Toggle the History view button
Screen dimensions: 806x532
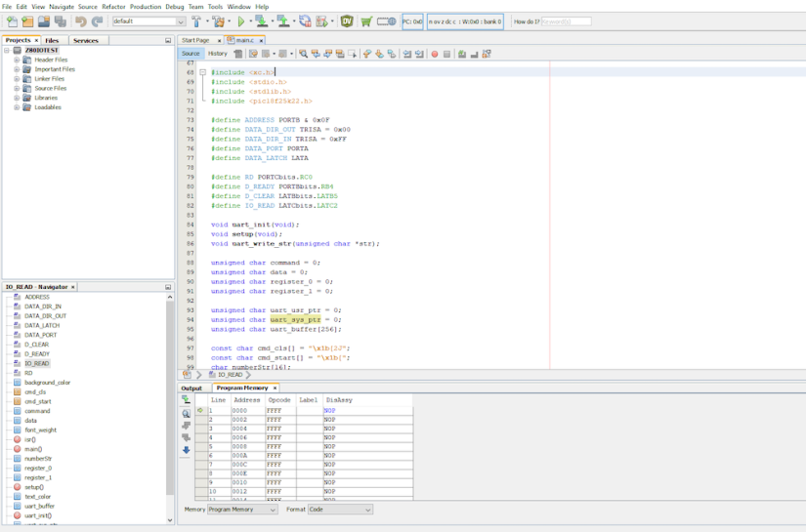(x=217, y=54)
